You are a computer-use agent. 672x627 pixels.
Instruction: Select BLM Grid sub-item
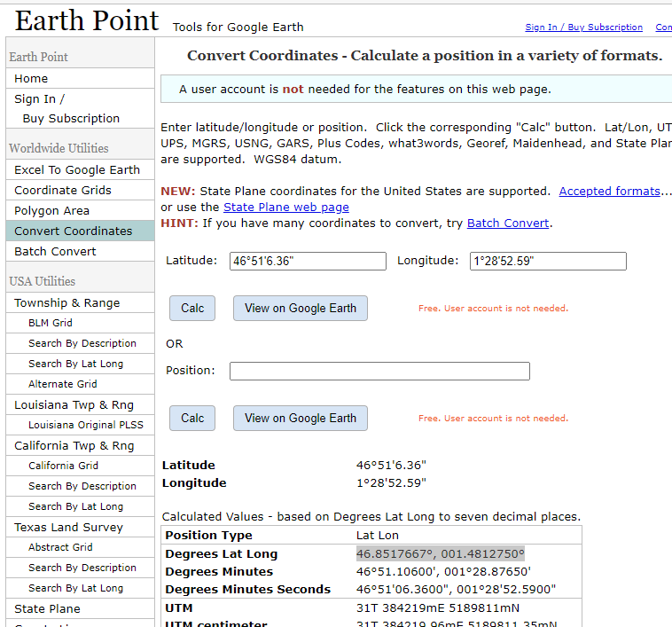(51, 324)
